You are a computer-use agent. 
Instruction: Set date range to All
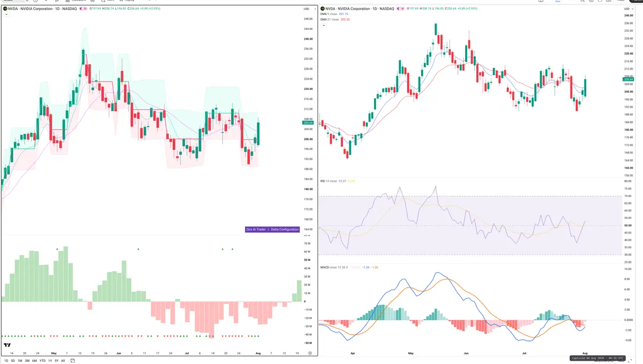point(63,361)
